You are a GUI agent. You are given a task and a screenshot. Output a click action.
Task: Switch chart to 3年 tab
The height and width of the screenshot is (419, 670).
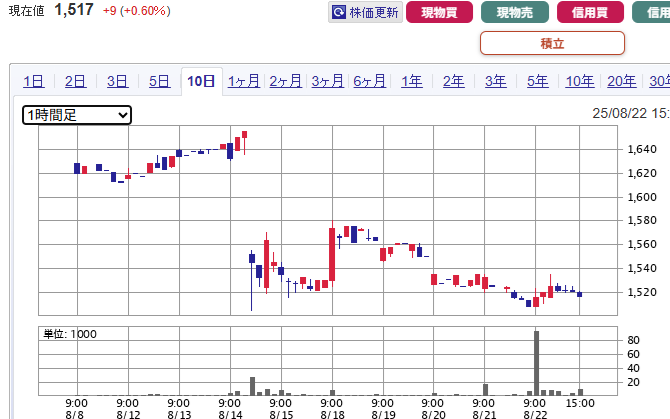point(496,81)
